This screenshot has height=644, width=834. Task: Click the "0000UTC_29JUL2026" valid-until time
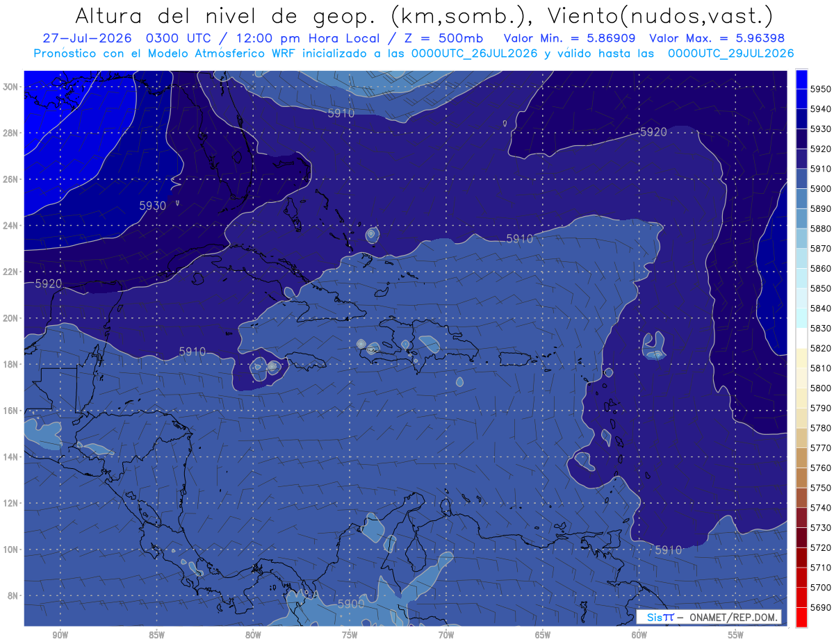(x=730, y=53)
